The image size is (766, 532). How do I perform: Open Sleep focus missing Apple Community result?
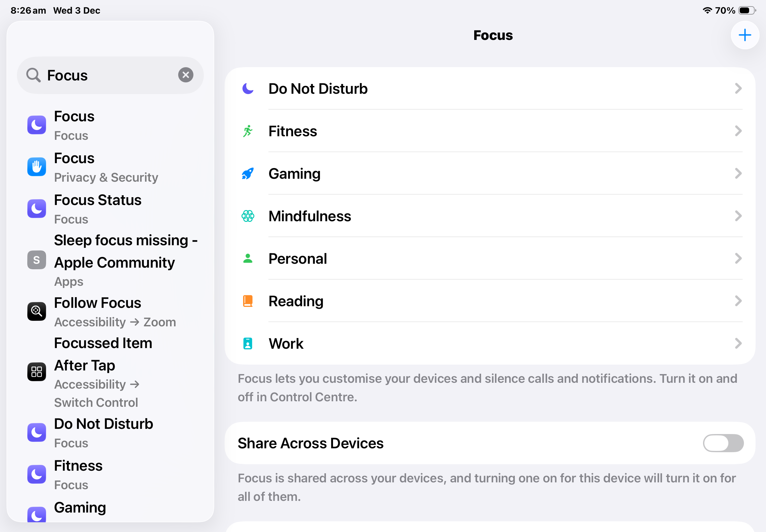114,260
